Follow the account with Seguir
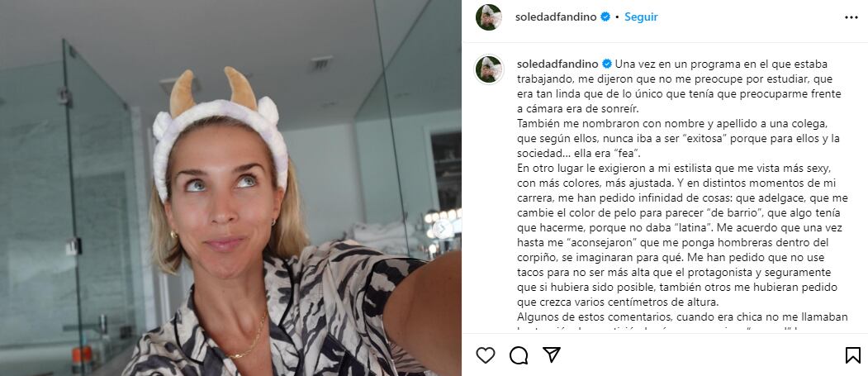Screen dimensions: 868x376 641,17
